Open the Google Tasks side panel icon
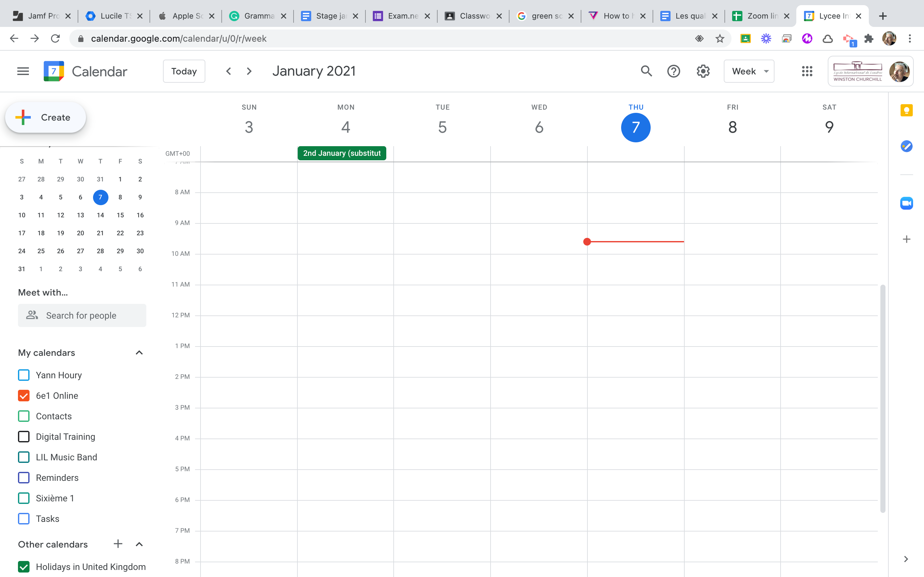This screenshot has width=924, height=577. (906, 146)
